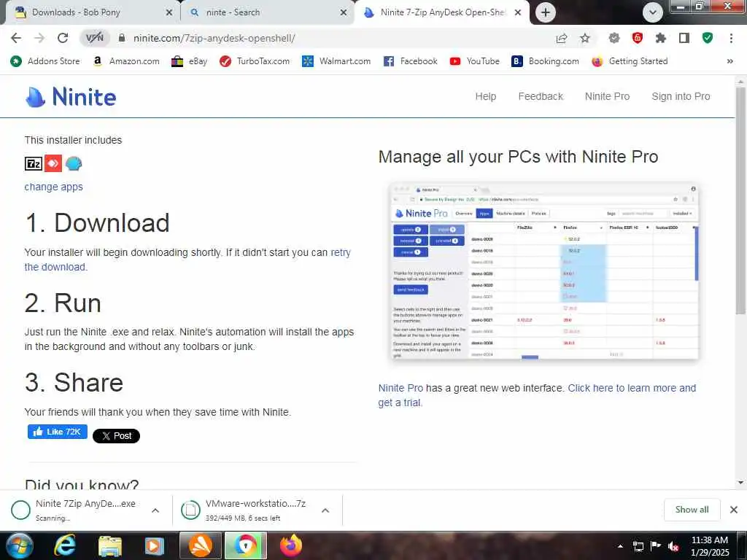Expand the hidden bookmarks overflow chevron
This screenshot has width=747, height=560.
pos(729,61)
